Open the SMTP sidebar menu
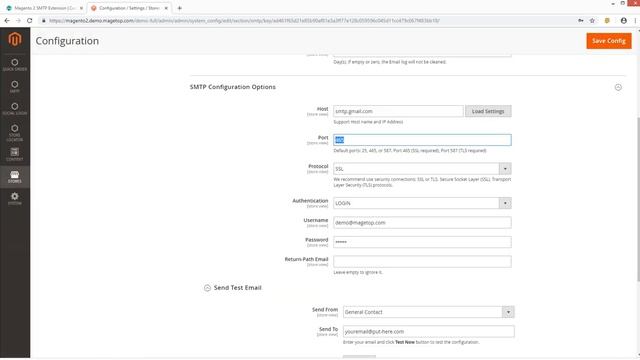Screen dimensions: 640x360 coord(15,87)
